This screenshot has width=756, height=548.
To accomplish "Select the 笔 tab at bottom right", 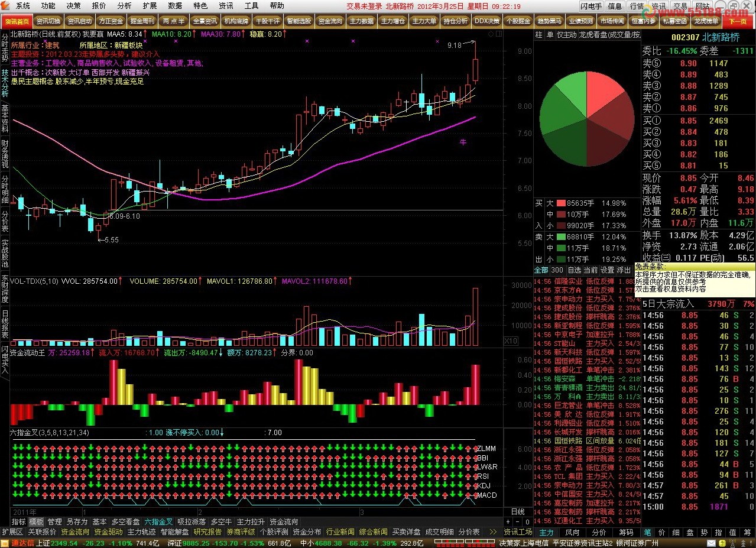I will click(x=648, y=532).
